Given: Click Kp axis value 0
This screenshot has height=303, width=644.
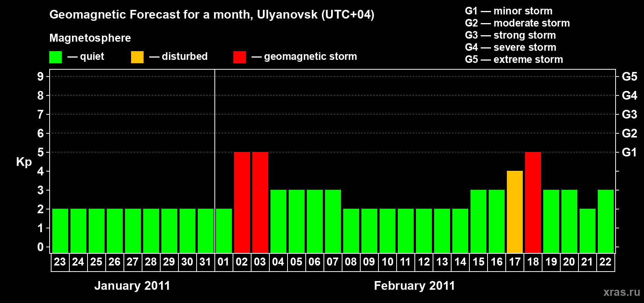Looking at the screenshot, I should pyautogui.click(x=41, y=247).
